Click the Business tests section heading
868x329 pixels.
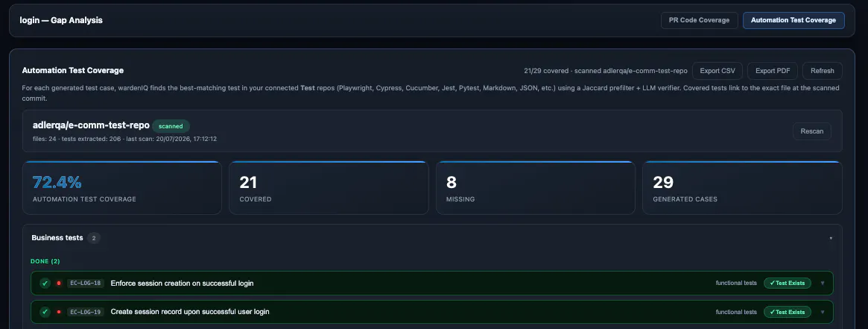tap(57, 237)
